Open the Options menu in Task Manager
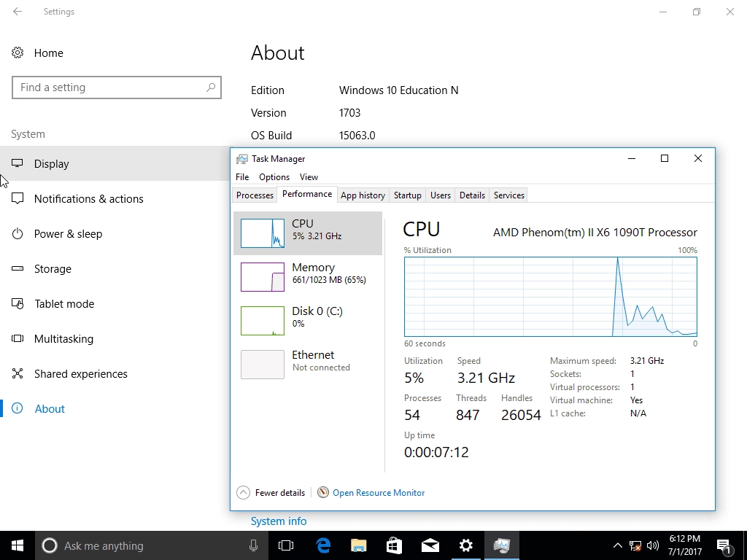 point(274,177)
